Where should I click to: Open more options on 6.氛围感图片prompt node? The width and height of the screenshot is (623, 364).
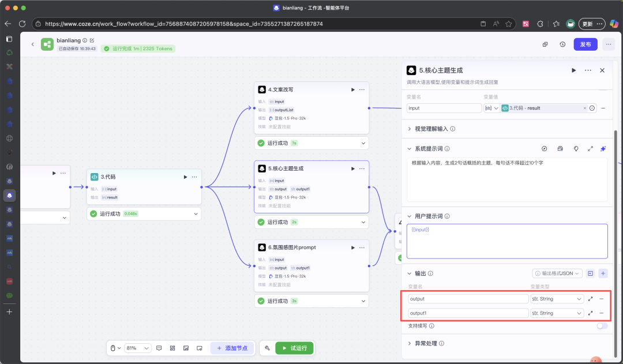point(362,247)
